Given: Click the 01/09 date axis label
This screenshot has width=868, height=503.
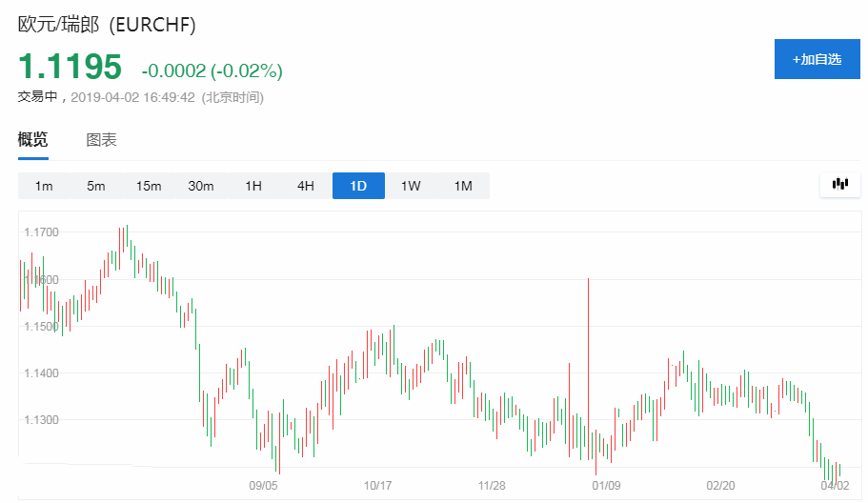Looking at the screenshot, I should [x=606, y=486].
